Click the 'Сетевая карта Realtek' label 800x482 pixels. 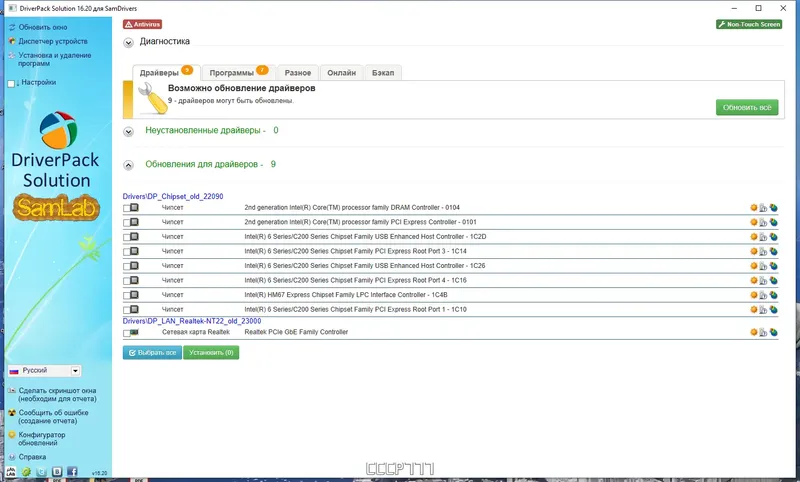point(196,332)
